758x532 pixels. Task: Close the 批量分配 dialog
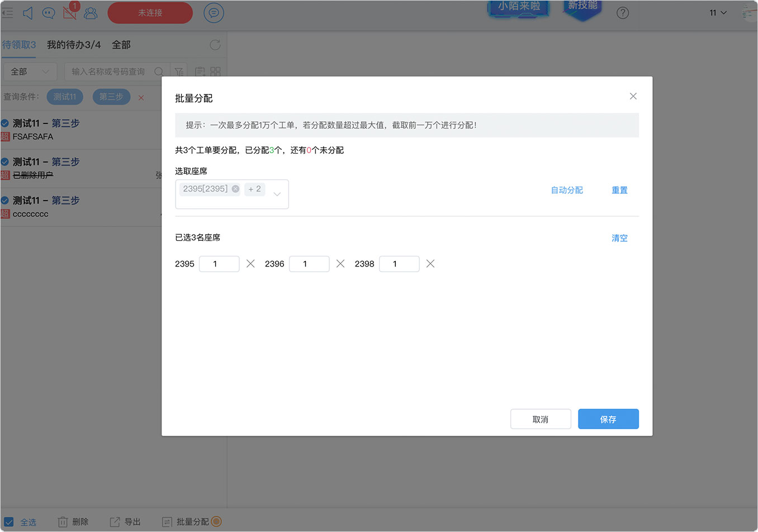tap(633, 96)
